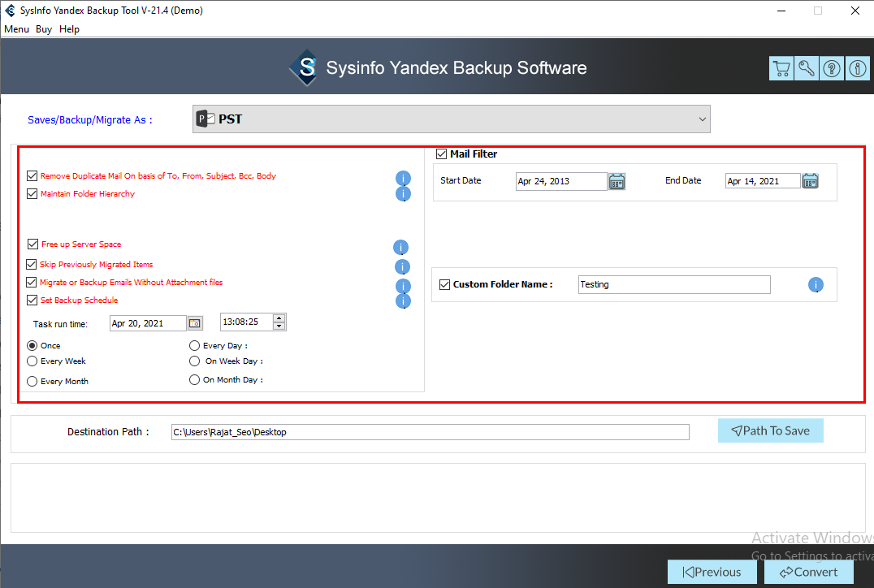This screenshot has height=588, width=874.
Task: Click the Custom Folder Name text field
Action: (x=673, y=285)
